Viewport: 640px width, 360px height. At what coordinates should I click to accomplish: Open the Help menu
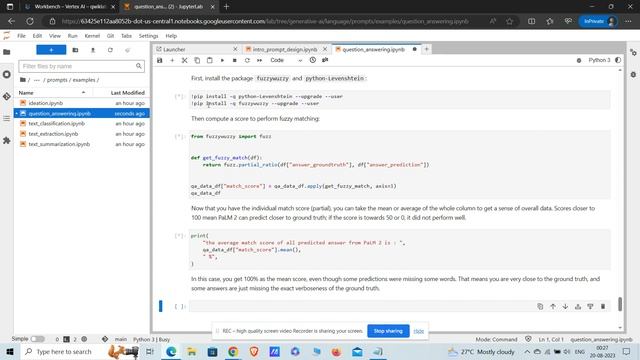tap(171, 36)
